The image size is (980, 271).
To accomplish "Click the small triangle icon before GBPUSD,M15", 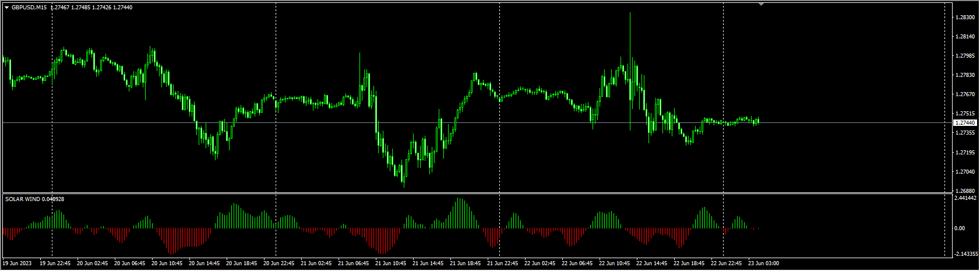I will [x=6, y=8].
